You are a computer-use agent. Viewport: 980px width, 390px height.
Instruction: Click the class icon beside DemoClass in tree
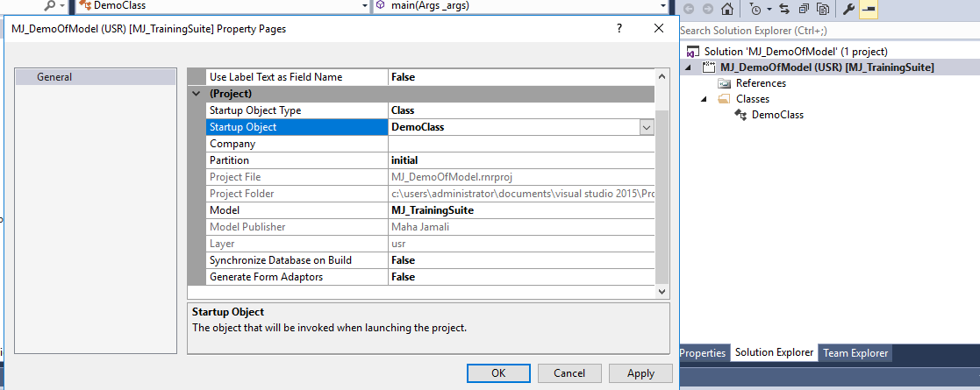740,115
